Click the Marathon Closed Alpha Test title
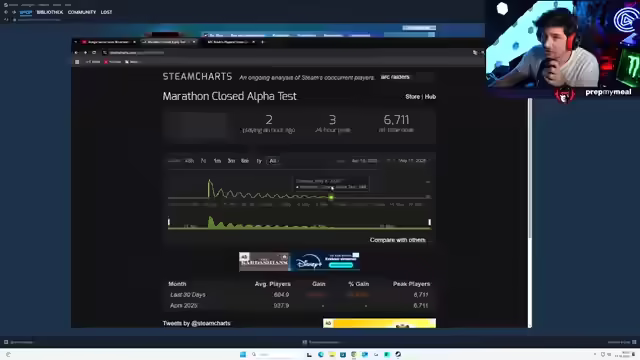640x360 pixels. pos(229,96)
